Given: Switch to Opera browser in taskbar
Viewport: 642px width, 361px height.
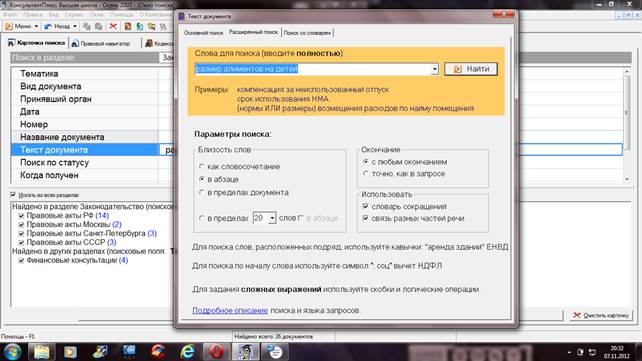Looking at the screenshot, I should pos(217,352).
